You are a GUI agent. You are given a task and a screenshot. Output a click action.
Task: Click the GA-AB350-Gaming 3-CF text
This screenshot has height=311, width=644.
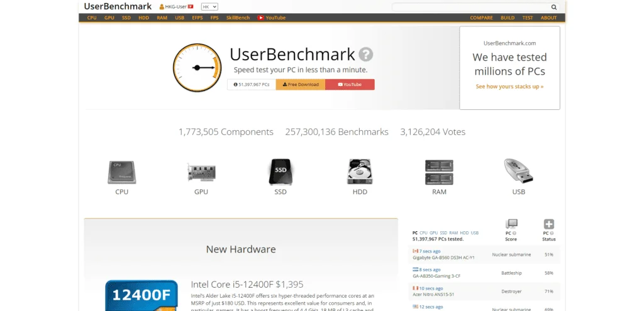coord(436,276)
